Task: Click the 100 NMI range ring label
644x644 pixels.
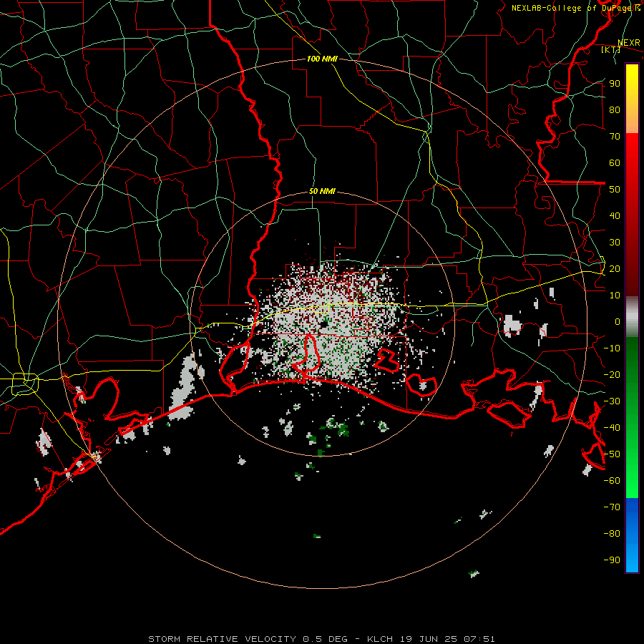Action: point(322,59)
